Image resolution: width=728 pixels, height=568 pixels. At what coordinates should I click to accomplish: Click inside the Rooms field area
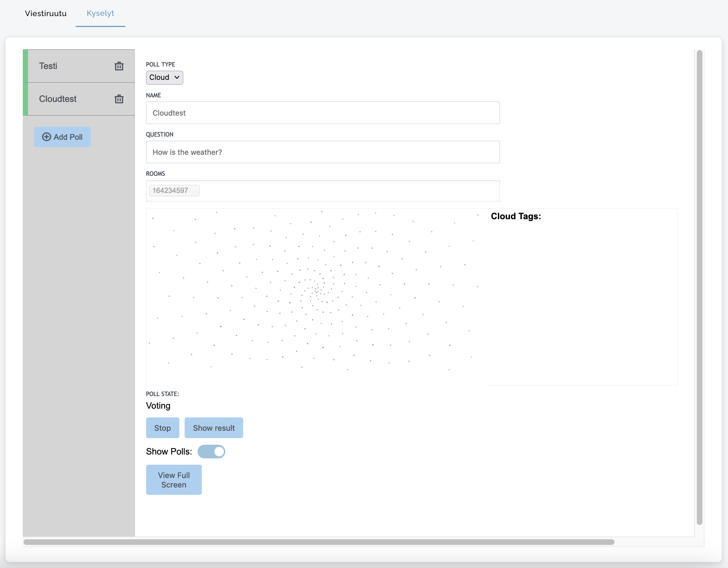350,191
